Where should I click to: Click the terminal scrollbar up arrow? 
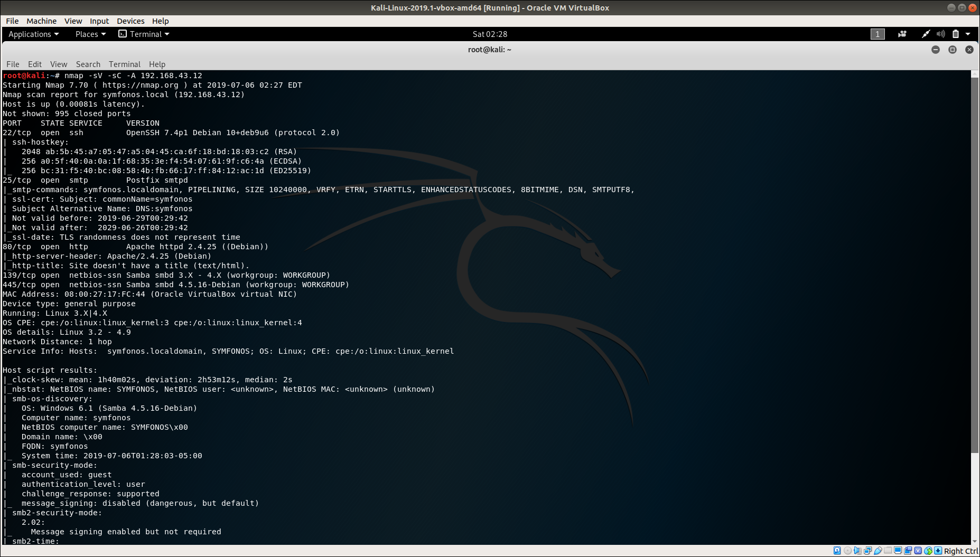tap(975, 74)
